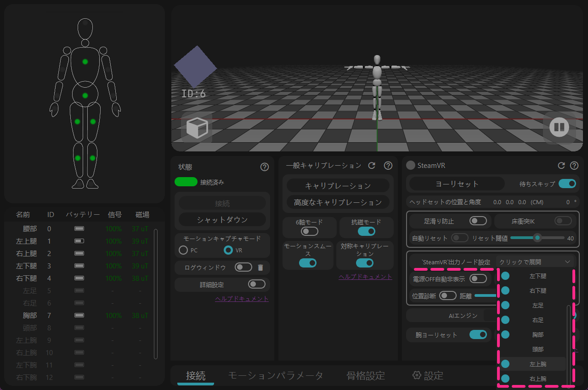Adjust the リセット閾値 slider
Viewport: 588px width, 390px height.
pos(537,238)
